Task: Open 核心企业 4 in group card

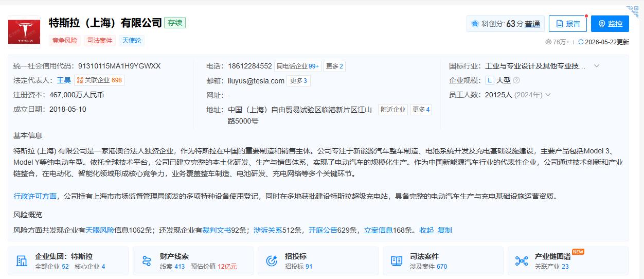Action: click(90, 267)
